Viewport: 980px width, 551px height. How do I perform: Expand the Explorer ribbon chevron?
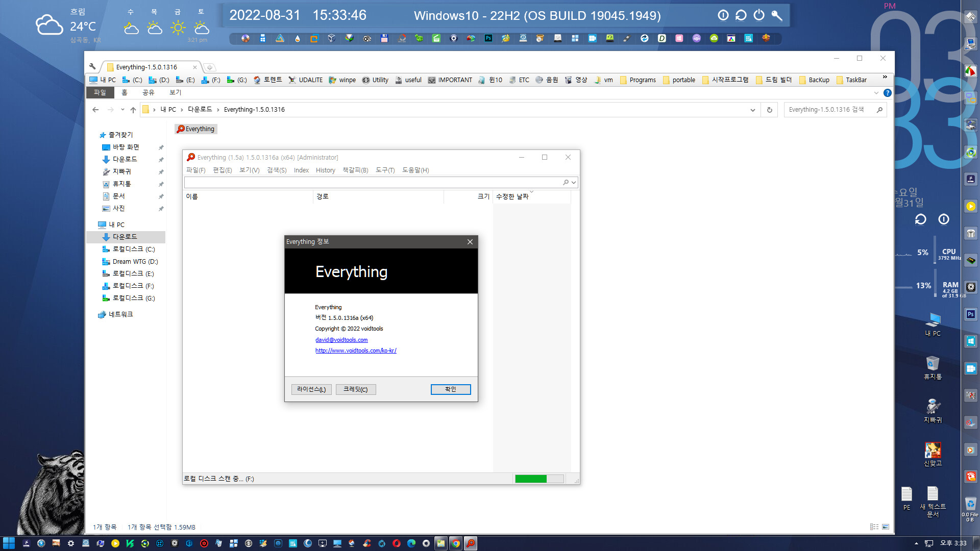point(876,93)
